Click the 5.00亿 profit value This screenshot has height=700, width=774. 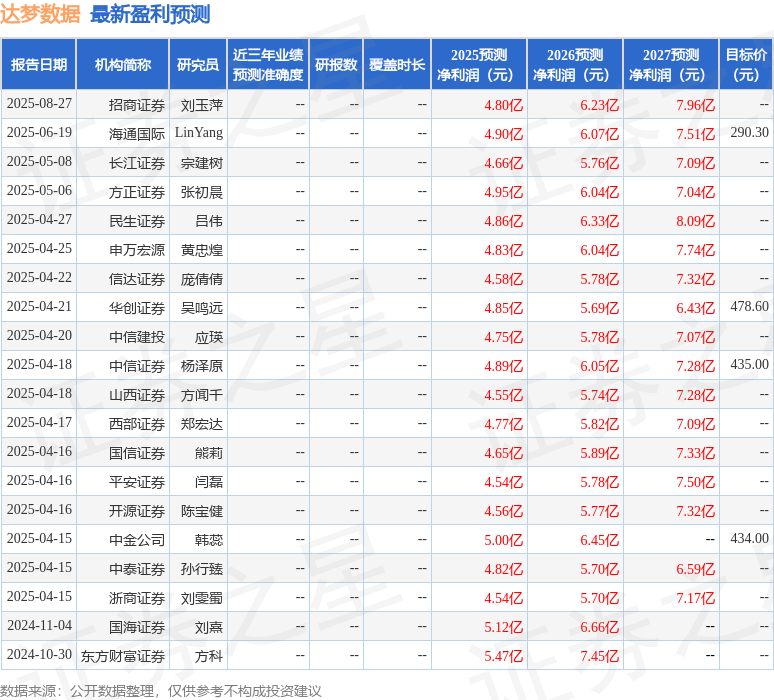tap(503, 541)
